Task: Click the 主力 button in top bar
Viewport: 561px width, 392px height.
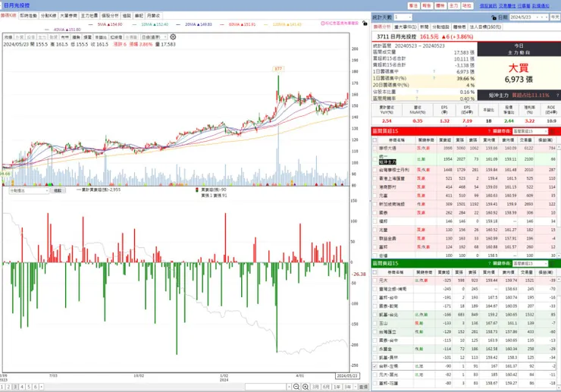Action: [x=453, y=6]
